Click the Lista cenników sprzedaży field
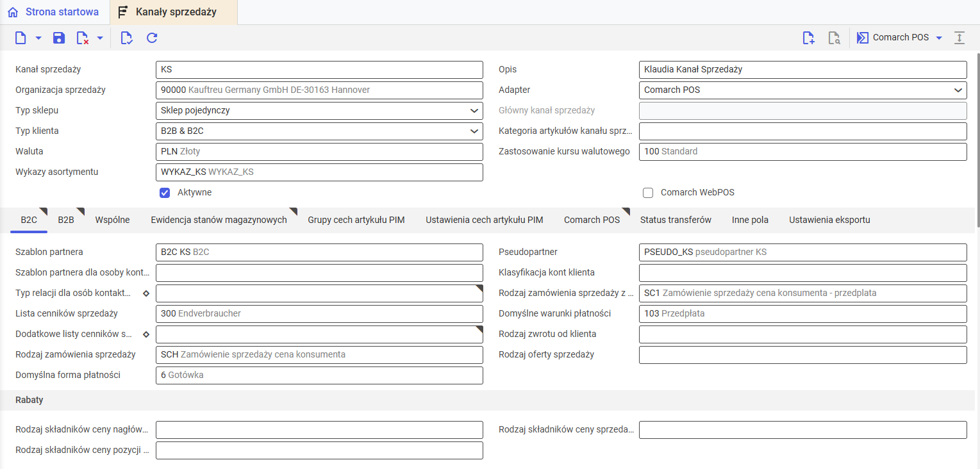This screenshot has height=469, width=980. coord(319,313)
